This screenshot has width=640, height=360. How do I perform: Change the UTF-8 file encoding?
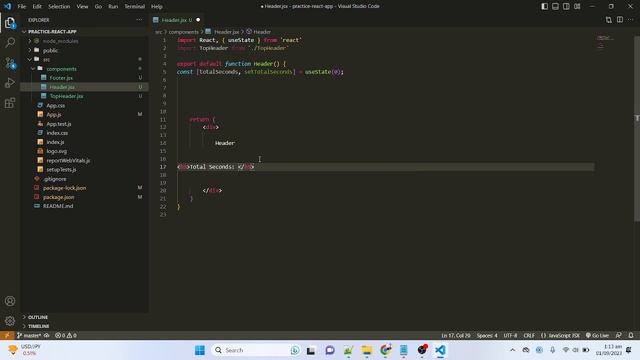pyautogui.click(x=510, y=335)
